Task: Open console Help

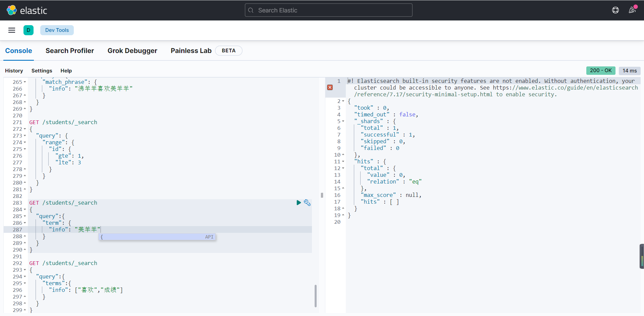Action: tap(66, 70)
